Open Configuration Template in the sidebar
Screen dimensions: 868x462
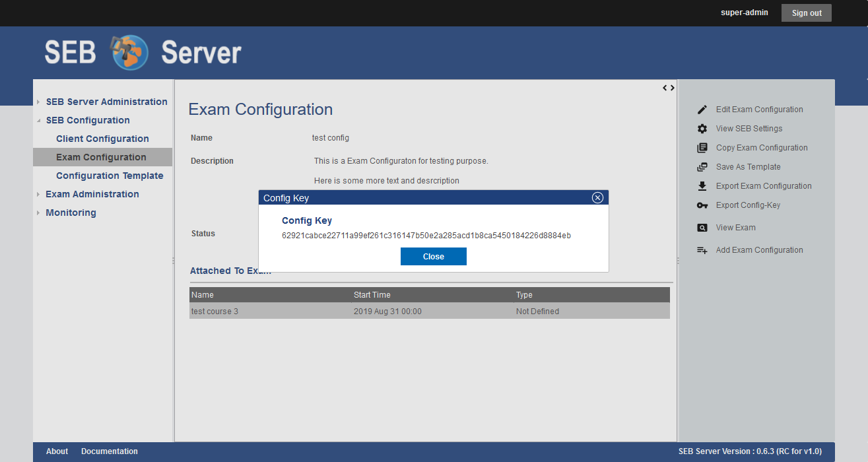click(110, 176)
